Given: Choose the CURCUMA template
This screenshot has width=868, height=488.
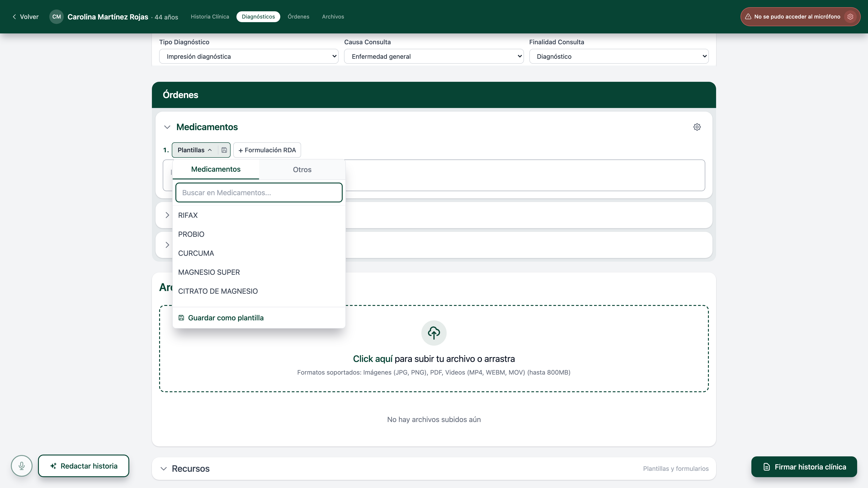Looking at the screenshot, I should click(259, 253).
